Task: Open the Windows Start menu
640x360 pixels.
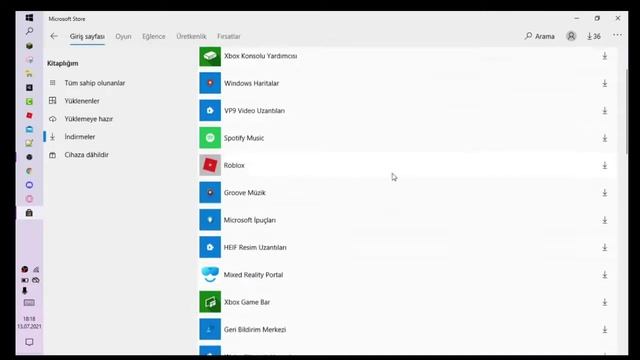Action: pos(29,18)
